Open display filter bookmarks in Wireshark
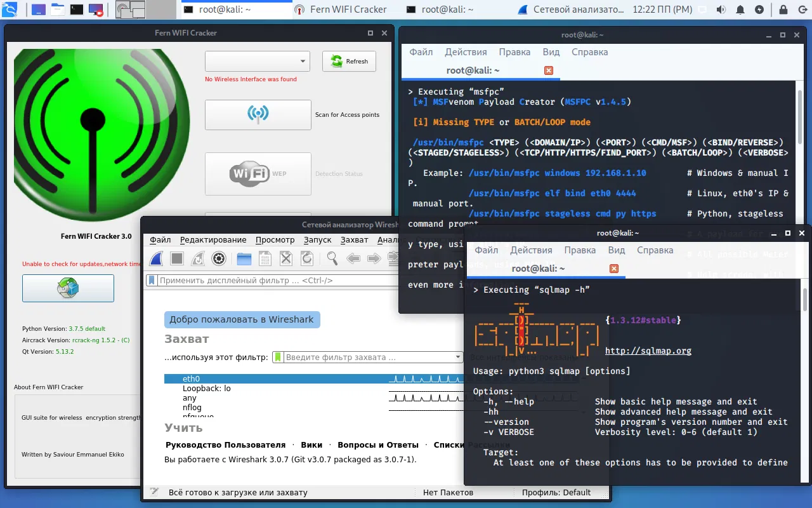Screen dimensions: 812x508 pos(152,280)
